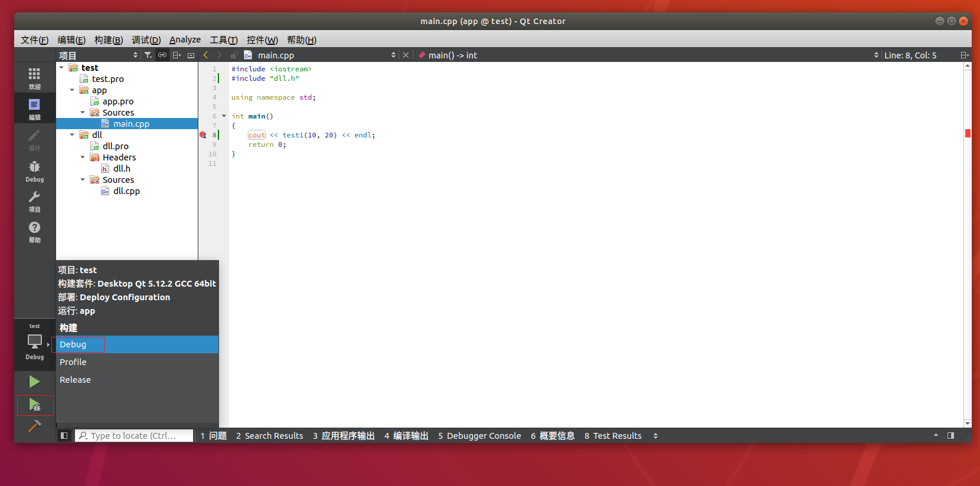Screen dimensions: 980x486
Task: Select dll.cpp in project tree
Action: [126, 191]
